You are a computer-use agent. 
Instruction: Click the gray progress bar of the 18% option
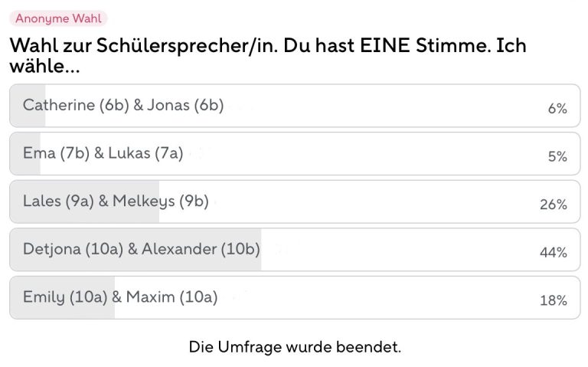(62, 297)
